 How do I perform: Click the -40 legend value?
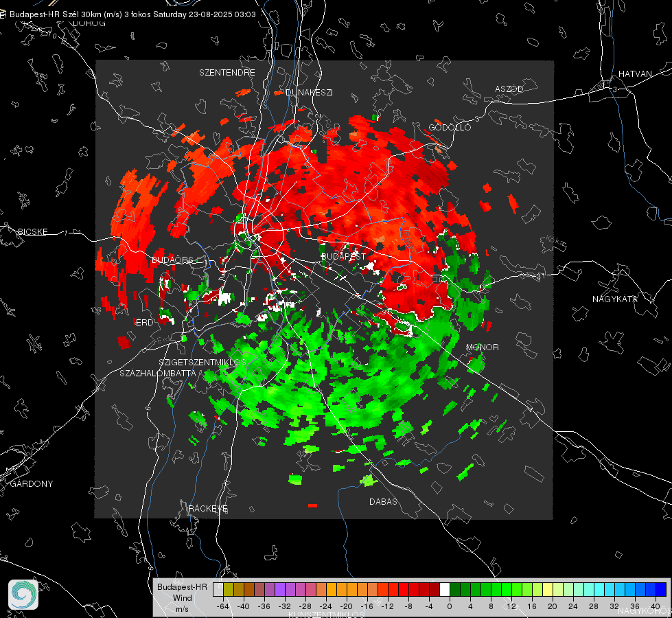[244, 606]
